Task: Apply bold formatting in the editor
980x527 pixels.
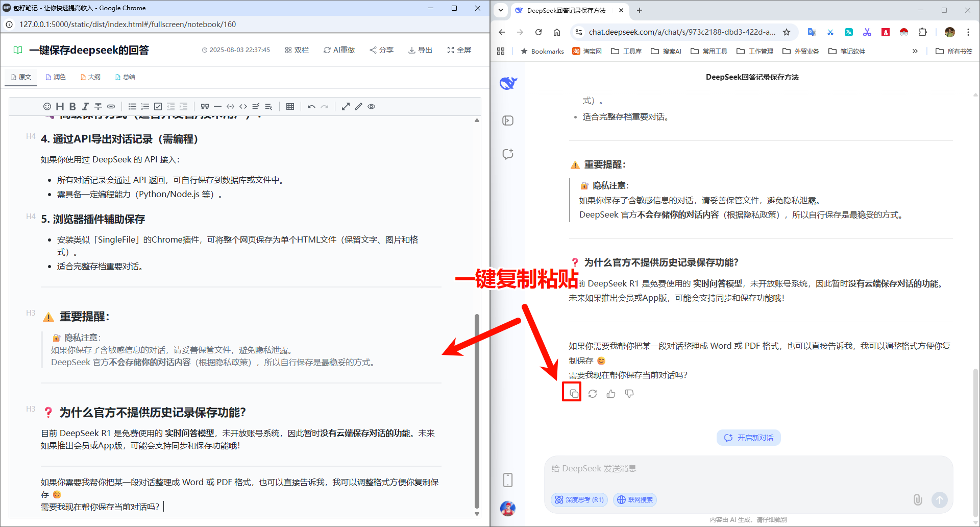Action: click(72, 107)
